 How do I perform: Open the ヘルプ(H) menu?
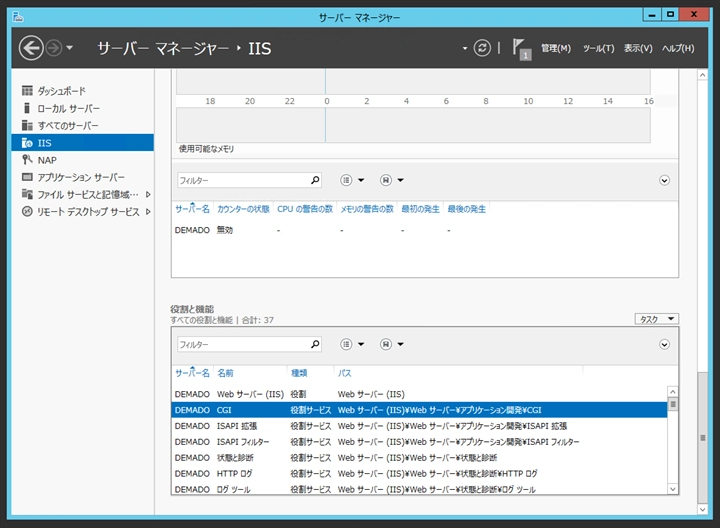click(x=678, y=48)
